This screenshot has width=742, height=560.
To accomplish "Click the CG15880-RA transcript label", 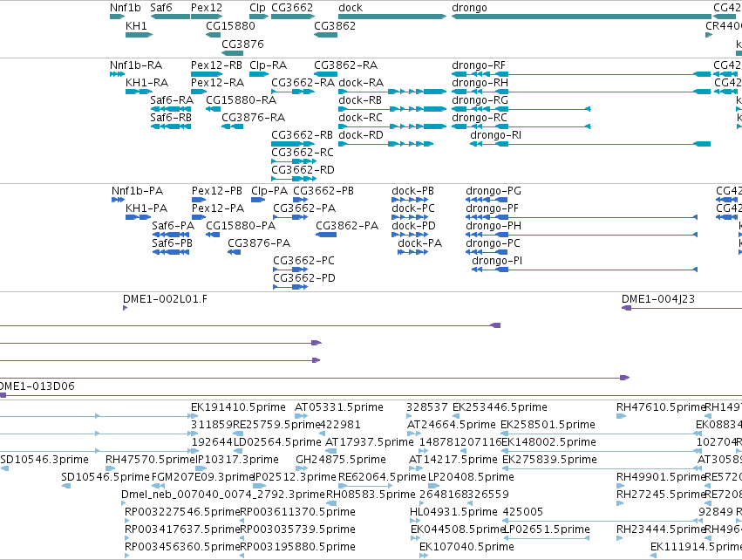I will pyautogui.click(x=241, y=100).
